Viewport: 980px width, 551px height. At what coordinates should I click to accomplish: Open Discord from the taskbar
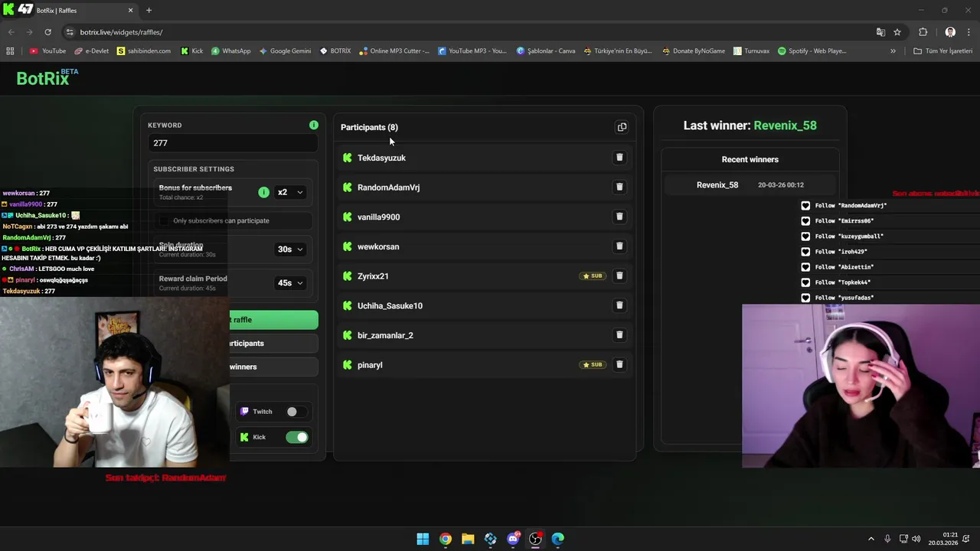[x=513, y=539]
